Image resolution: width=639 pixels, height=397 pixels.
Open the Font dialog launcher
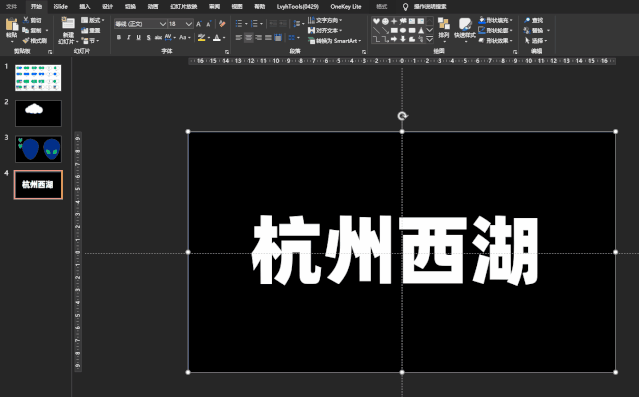pyautogui.click(x=227, y=52)
